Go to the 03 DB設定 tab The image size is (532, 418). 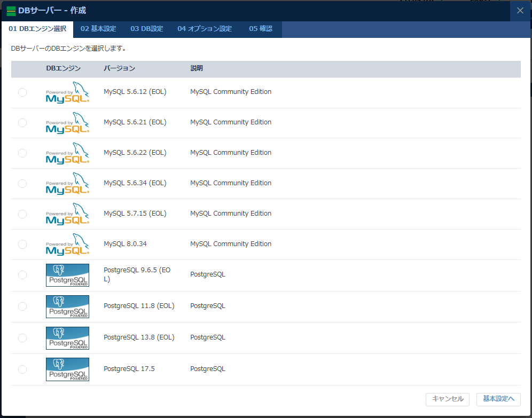[147, 29]
